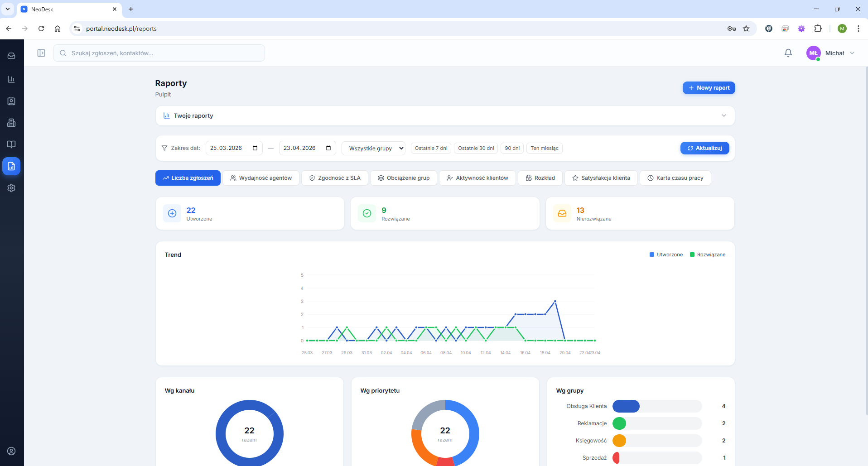
Task: Click the Utworzone plus circle icon
Action: tap(172, 213)
